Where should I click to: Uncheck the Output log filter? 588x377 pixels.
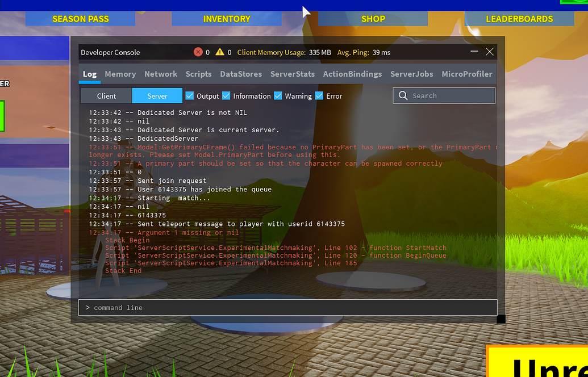(x=190, y=96)
